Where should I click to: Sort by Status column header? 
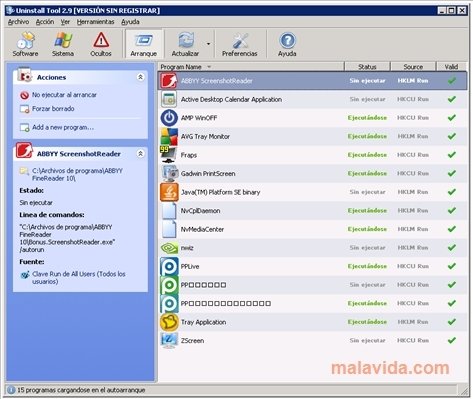click(367, 67)
